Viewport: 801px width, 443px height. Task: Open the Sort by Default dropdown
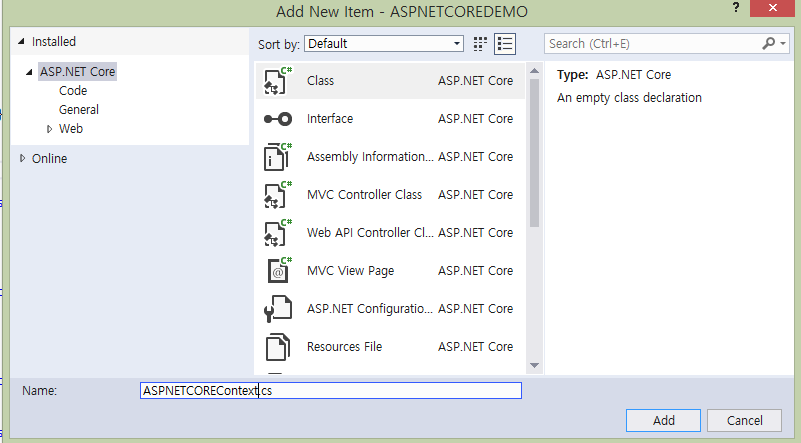(x=384, y=43)
